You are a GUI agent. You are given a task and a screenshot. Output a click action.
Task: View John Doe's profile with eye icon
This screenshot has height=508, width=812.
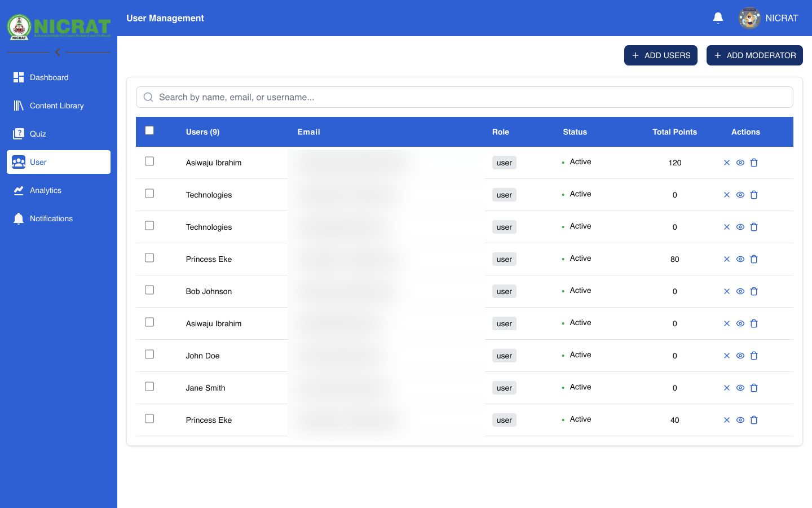tap(740, 356)
